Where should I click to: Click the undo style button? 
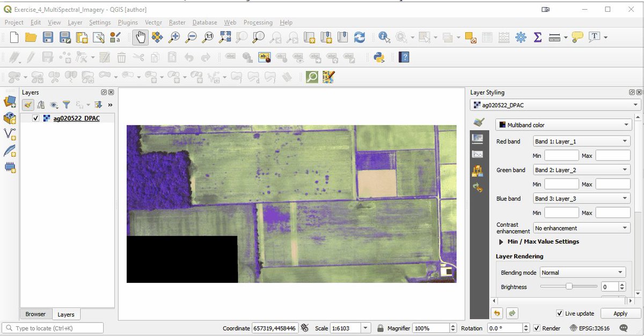point(497,313)
